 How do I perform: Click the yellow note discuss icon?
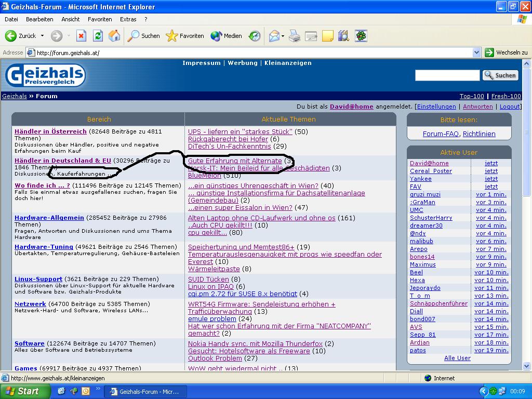[327, 36]
